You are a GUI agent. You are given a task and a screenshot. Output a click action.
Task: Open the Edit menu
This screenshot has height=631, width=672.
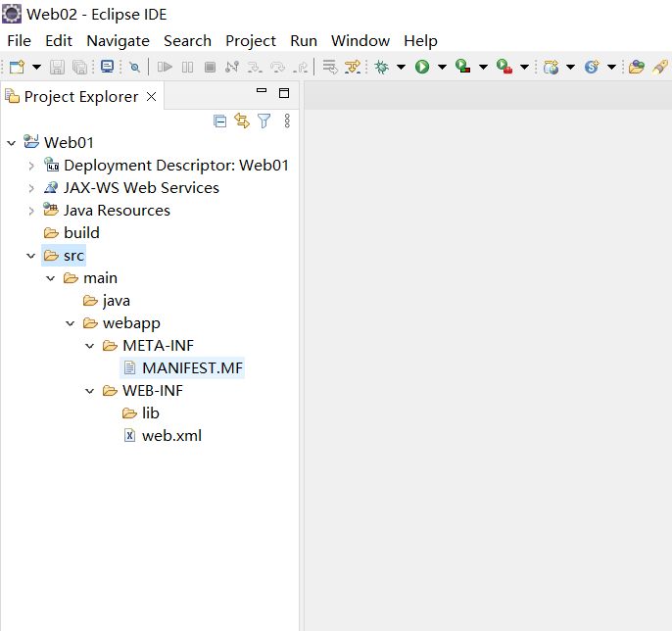[x=59, y=41]
